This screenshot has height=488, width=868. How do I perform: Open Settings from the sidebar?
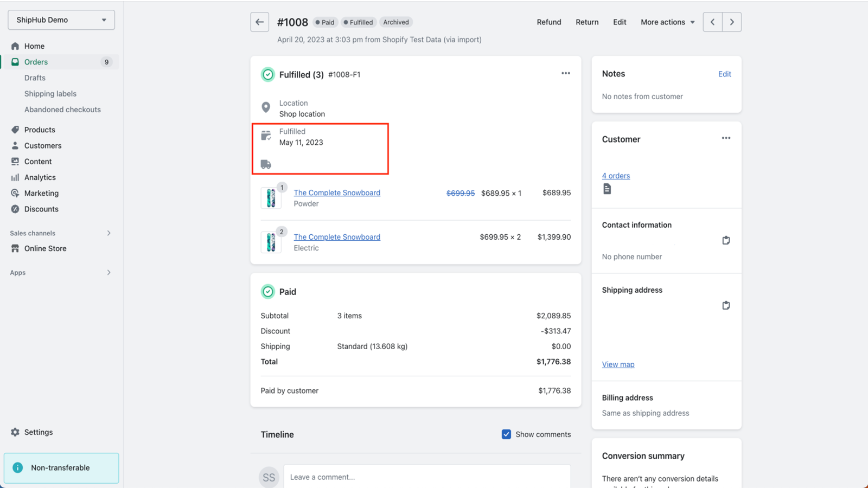pos(39,432)
